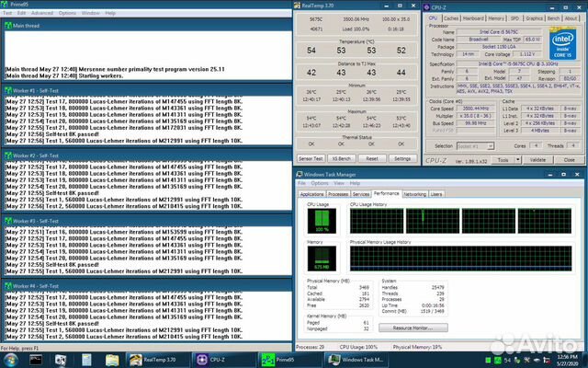The image size is (588, 368).
Task: Click the Worker #1 Self-Test window icon
Action: tap(8, 90)
